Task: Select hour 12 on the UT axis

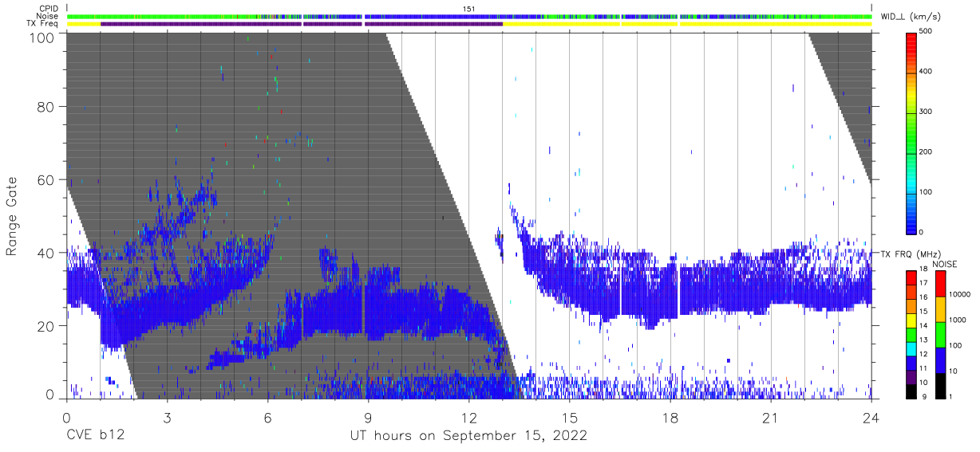Action: 468,418
